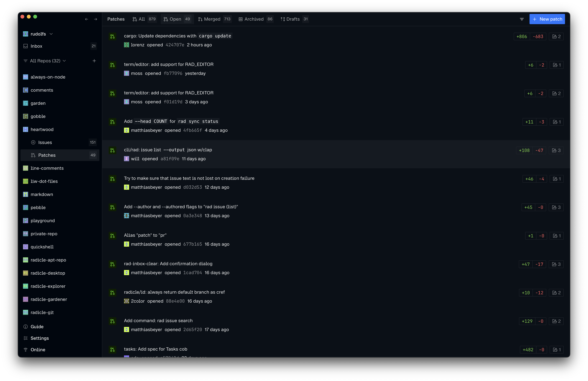Open the Guide from the sidebar
The width and height of the screenshot is (588, 381).
37,327
